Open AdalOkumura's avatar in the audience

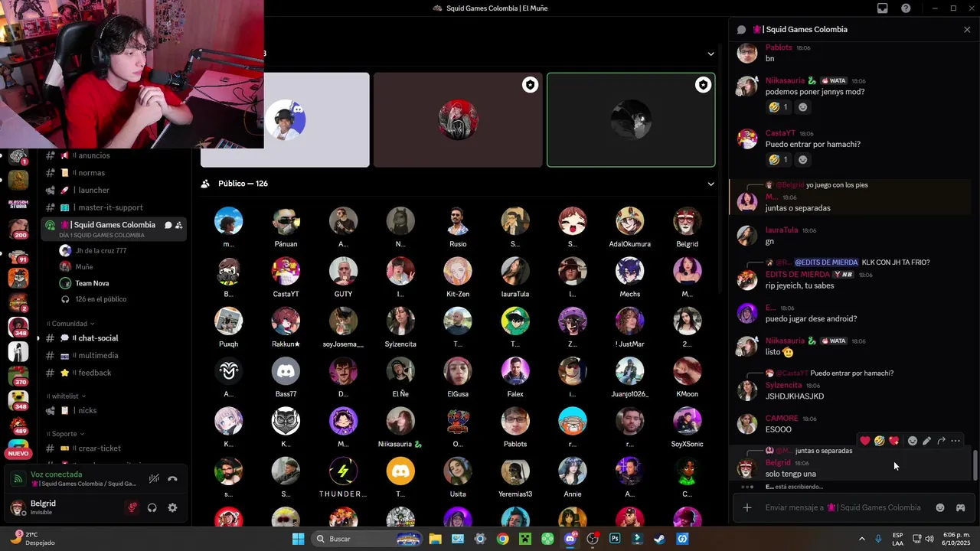(630, 221)
